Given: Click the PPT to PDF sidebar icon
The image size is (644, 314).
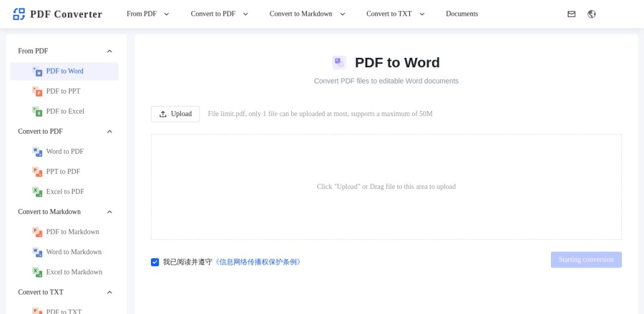Looking at the screenshot, I should (x=37, y=171).
